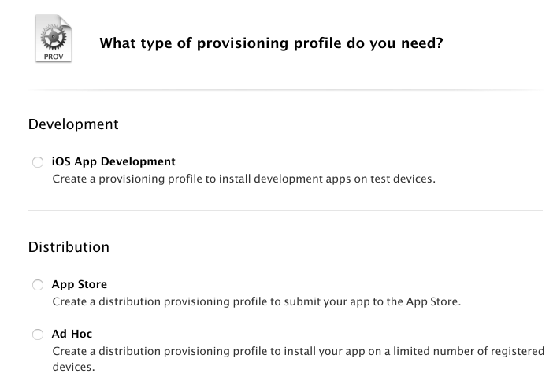Enable the Ad Hoc radio option
Screen dimensions: 553x392
point(38,335)
